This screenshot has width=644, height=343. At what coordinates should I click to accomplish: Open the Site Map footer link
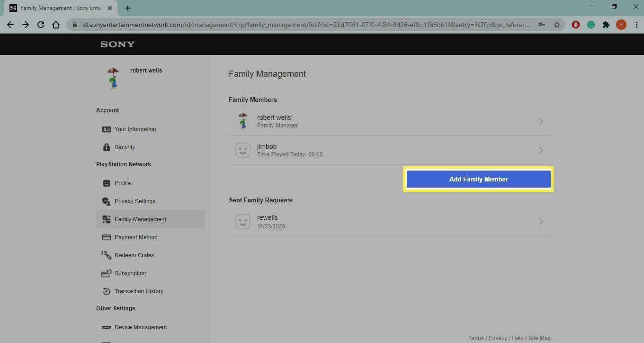[x=539, y=338]
